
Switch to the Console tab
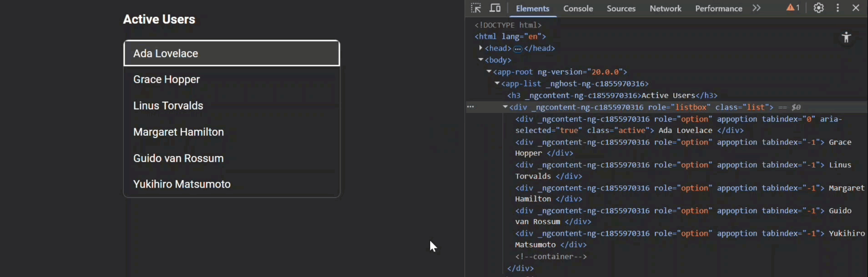[578, 9]
